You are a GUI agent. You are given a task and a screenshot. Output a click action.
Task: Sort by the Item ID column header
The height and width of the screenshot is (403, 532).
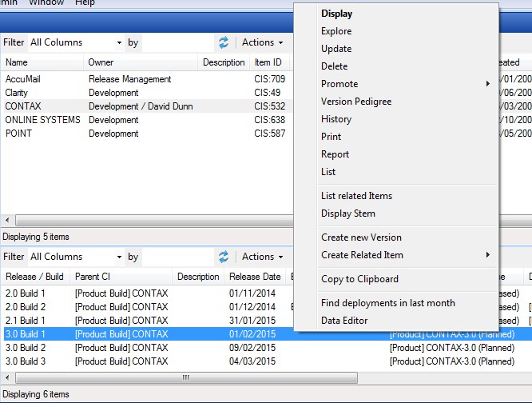pos(270,62)
